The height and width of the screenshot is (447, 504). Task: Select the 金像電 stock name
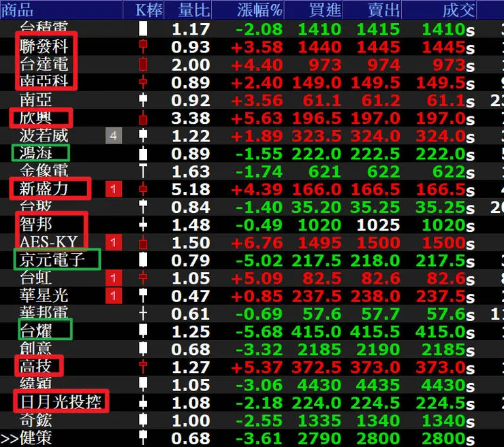44,171
